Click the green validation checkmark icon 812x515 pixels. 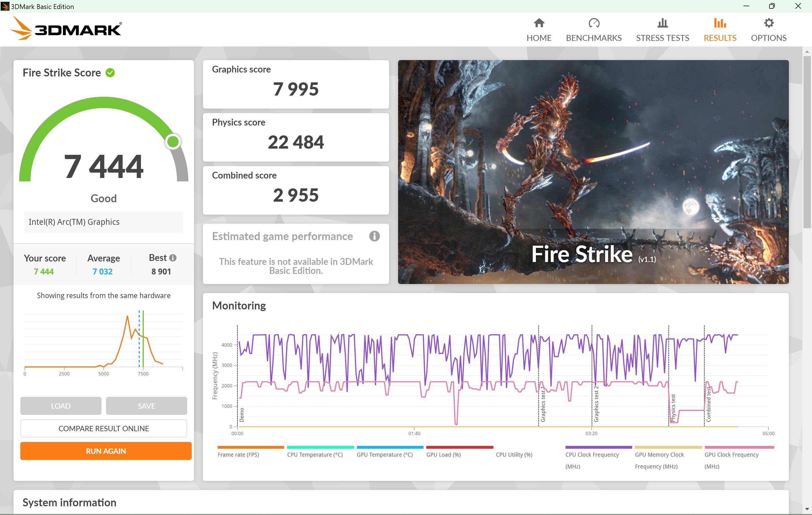coord(110,73)
